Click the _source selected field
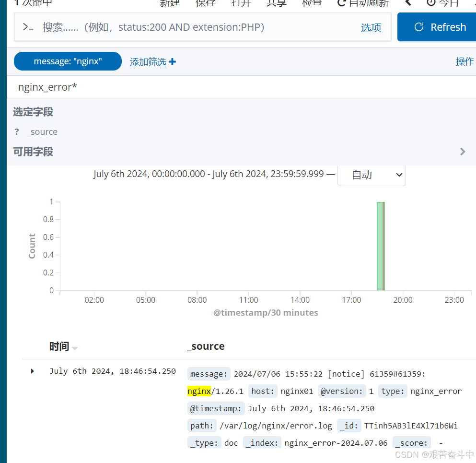 pos(42,132)
